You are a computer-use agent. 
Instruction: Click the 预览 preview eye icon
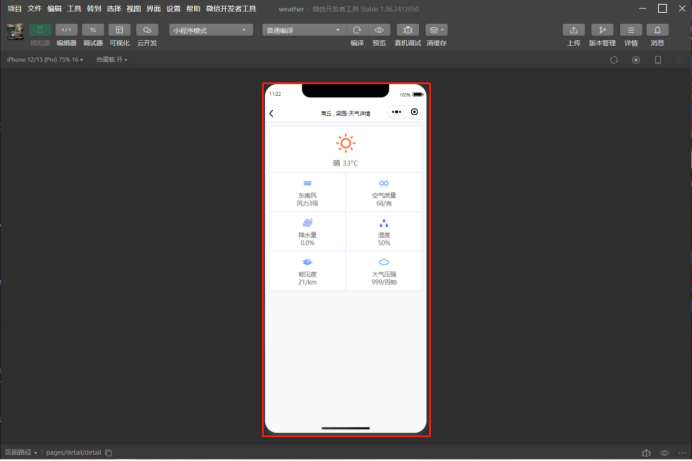pyautogui.click(x=379, y=30)
